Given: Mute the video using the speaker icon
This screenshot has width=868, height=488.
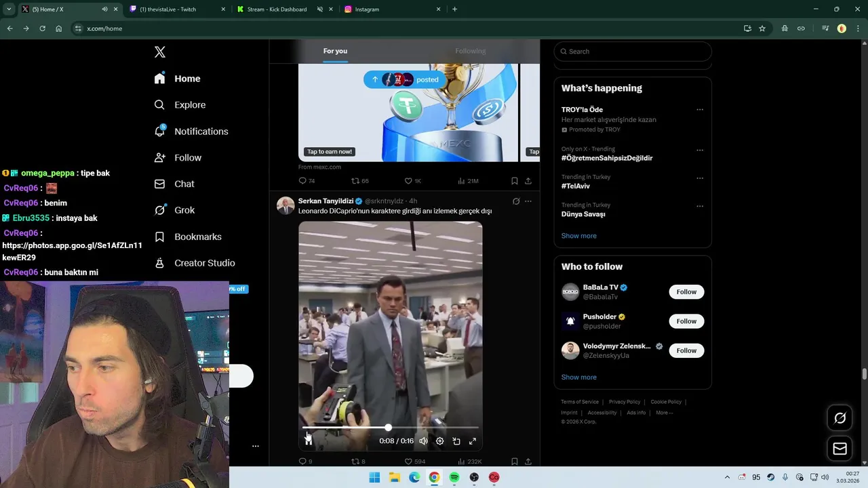Looking at the screenshot, I should point(423,441).
